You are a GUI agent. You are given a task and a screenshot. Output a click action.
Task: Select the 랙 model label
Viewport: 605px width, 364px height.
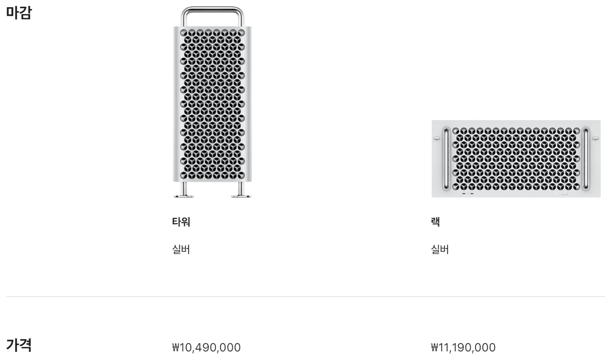pyautogui.click(x=436, y=222)
